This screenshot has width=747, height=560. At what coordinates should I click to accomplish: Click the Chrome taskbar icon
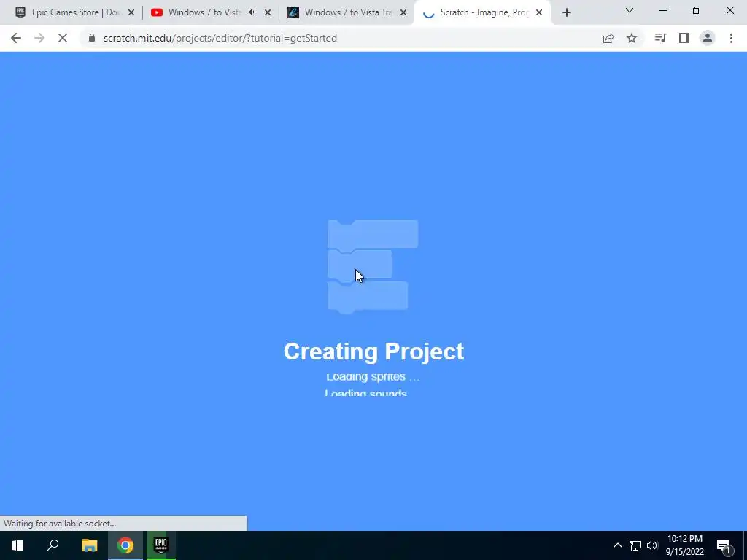[x=125, y=545]
